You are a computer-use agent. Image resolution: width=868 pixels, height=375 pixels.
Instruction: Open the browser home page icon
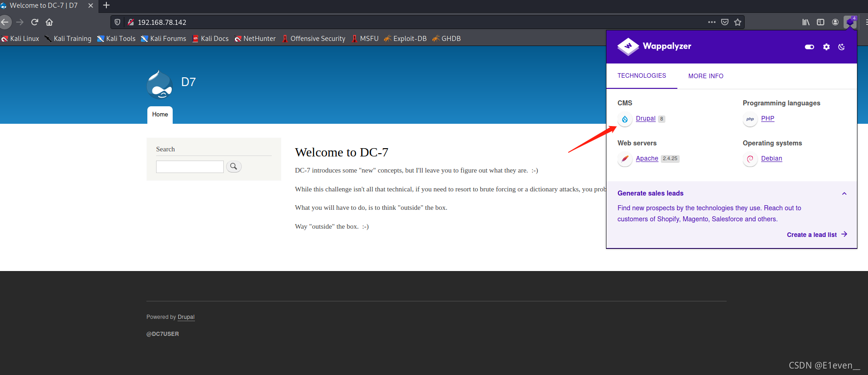click(x=49, y=22)
